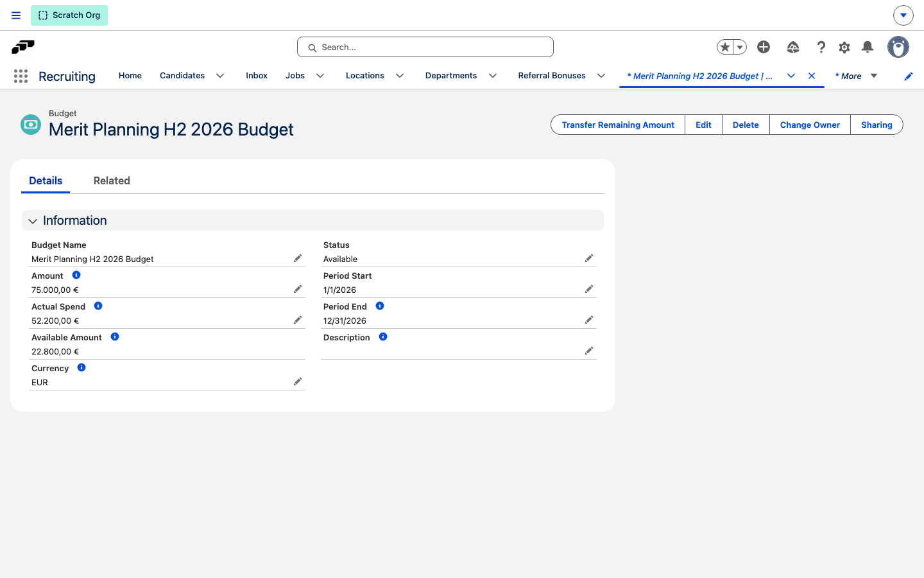Expand the Departments nav dropdown

[493, 76]
